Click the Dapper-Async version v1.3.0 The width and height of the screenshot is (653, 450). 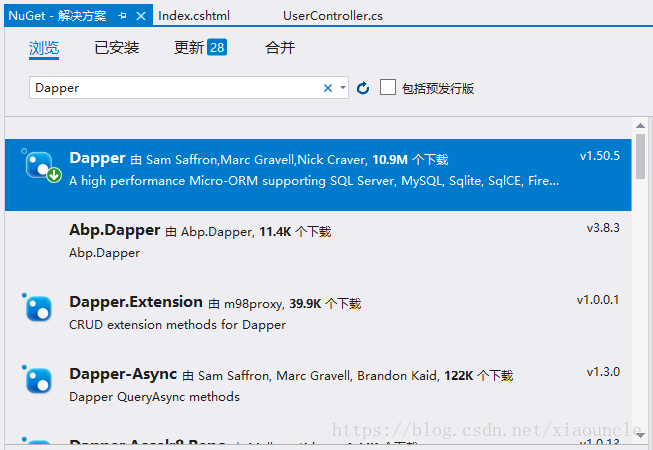click(603, 372)
